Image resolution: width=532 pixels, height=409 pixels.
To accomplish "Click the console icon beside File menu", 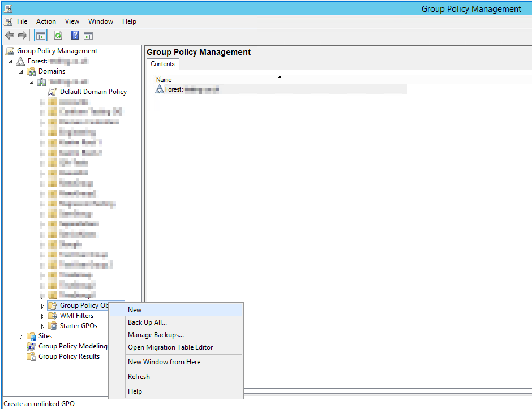I will [x=8, y=21].
